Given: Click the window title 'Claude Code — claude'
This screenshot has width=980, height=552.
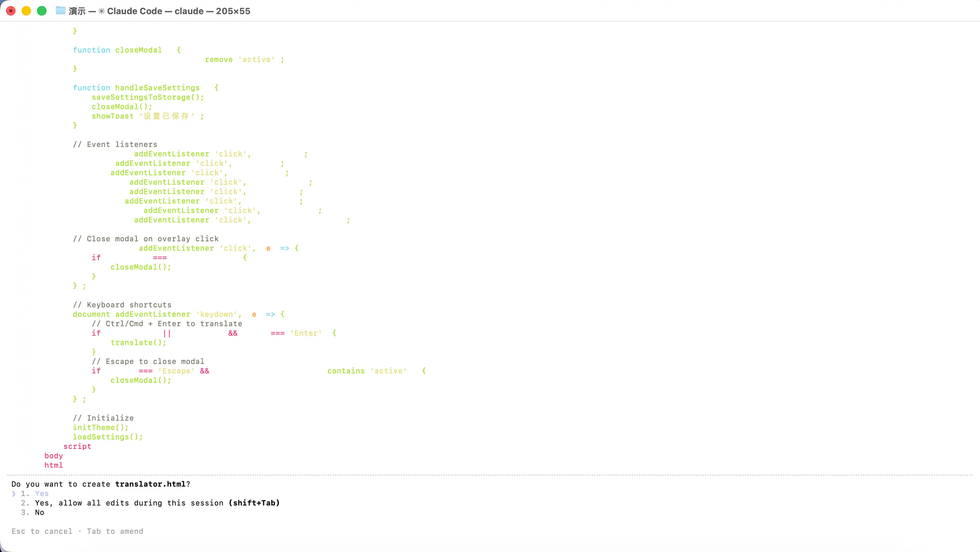Looking at the screenshot, I should click(155, 11).
